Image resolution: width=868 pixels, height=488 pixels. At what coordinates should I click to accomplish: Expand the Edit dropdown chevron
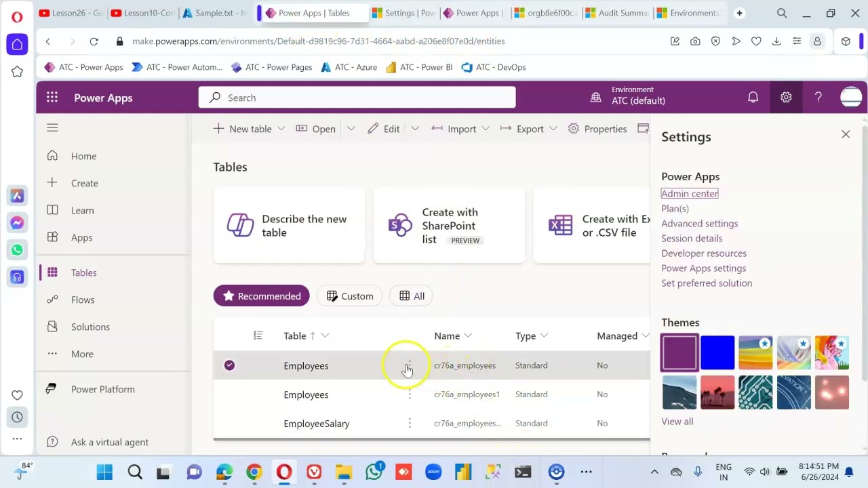(x=415, y=129)
